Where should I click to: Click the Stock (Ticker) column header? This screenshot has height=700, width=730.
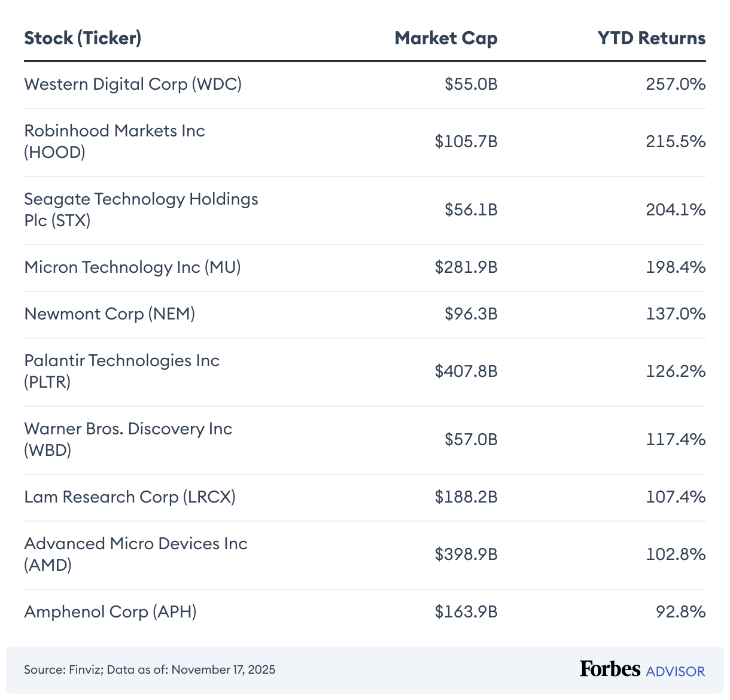click(x=83, y=38)
